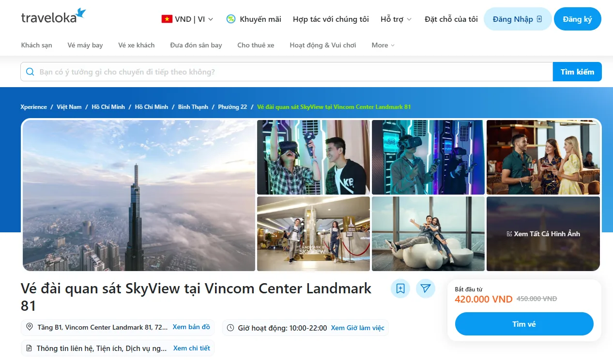Click the Tìm vé button
The width and height of the screenshot is (613, 364).
click(524, 324)
